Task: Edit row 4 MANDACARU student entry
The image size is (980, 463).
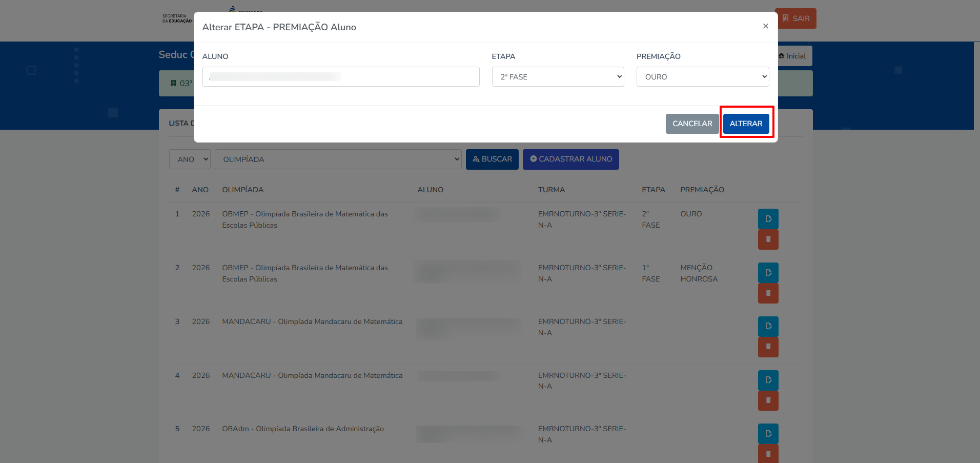Action: [x=768, y=380]
